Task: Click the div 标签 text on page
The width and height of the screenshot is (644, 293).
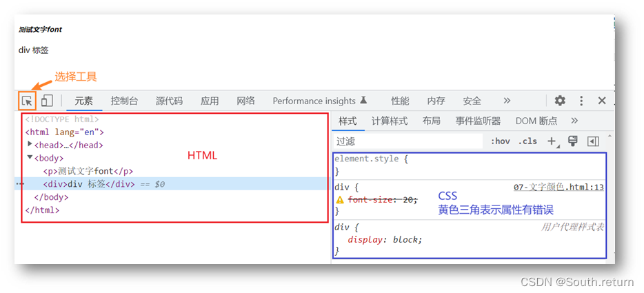Action: click(x=33, y=50)
